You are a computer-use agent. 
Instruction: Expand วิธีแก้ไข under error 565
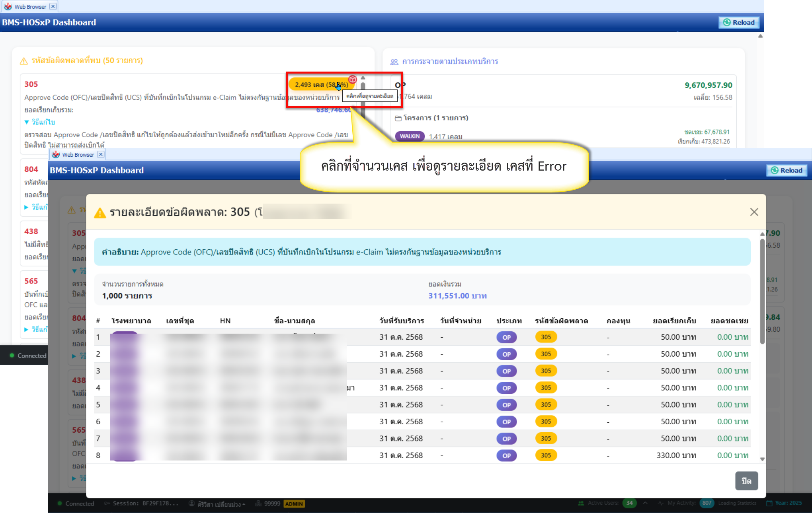(x=36, y=329)
